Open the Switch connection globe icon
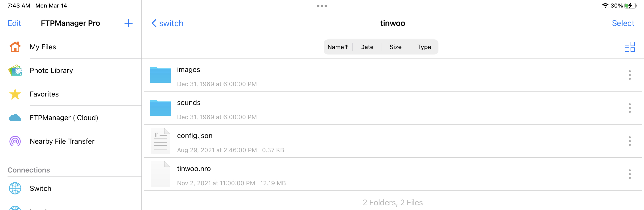 pyautogui.click(x=15, y=189)
